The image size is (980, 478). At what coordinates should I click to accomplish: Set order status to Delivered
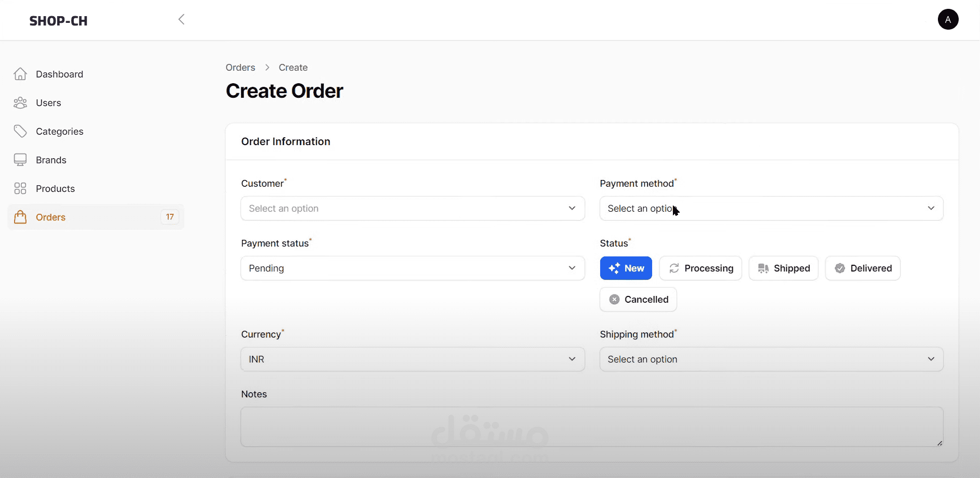[863, 268]
